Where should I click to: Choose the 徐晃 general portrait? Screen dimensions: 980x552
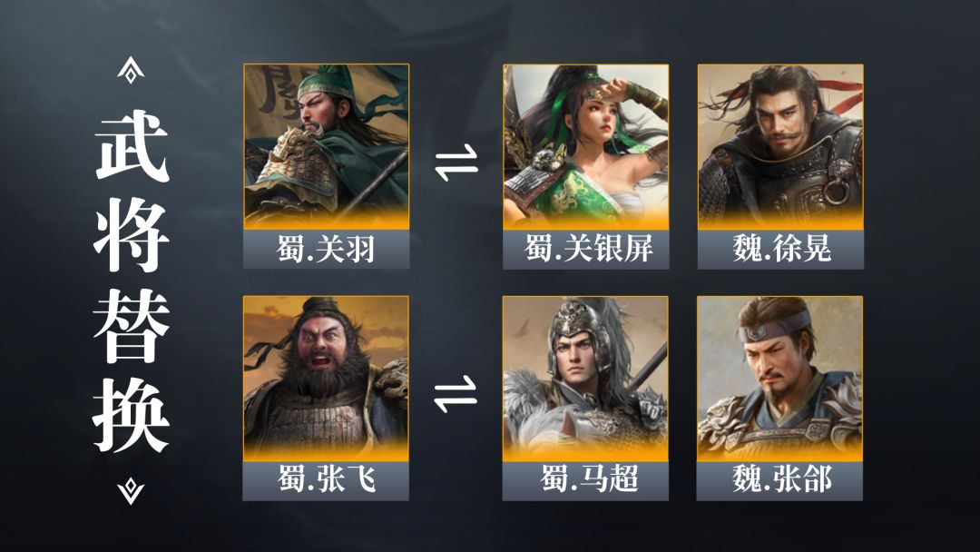tap(780, 146)
